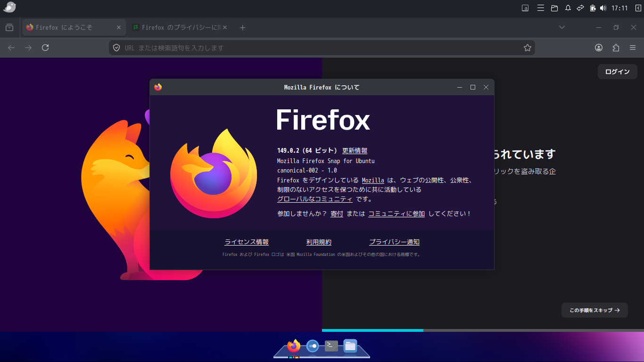The width and height of the screenshot is (644, 362).
Task: Maximize the About Firefox dialog
Action: pyautogui.click(x=473, y=87)
